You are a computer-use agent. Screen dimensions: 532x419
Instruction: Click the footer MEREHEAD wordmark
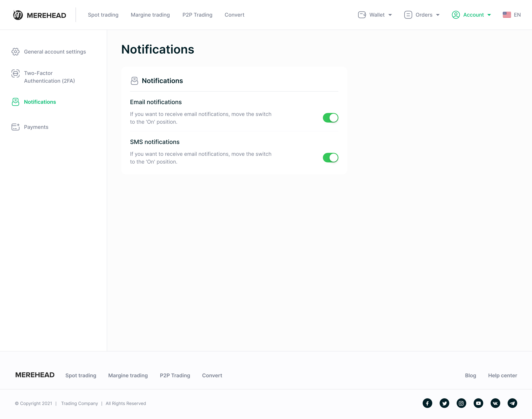click(x=35, y=375)
